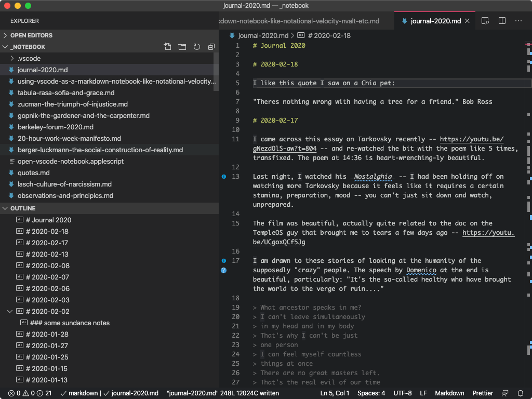532x399 pixels.
Task: Open the notifications bell in status bar
Action: [520, 393]
